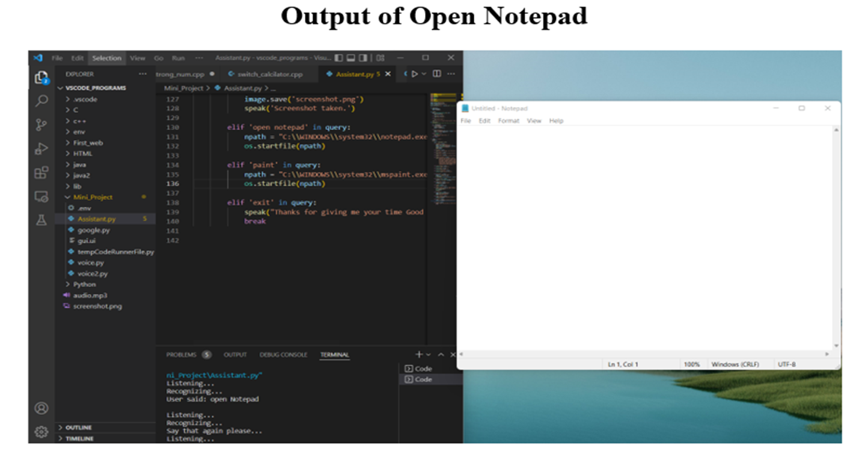Open the Explorer view in the activity bar
868x457 pixels.
click(41, 78)
